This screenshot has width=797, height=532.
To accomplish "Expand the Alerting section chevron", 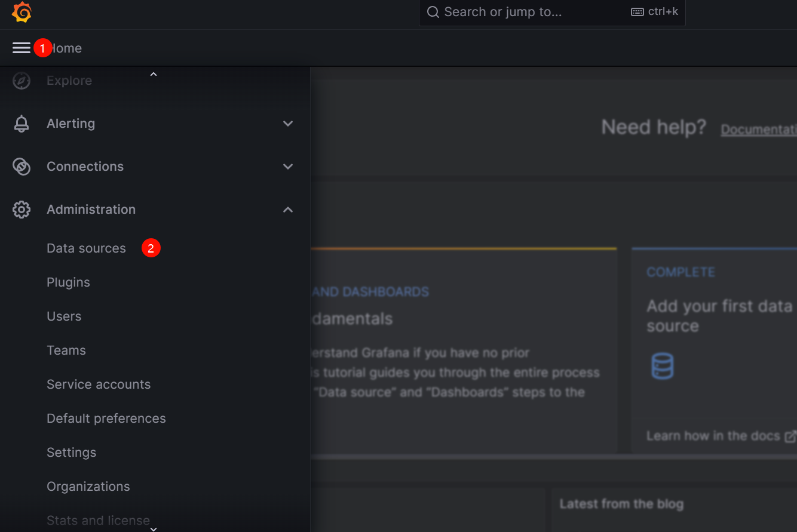I will [x=288, y=124].
